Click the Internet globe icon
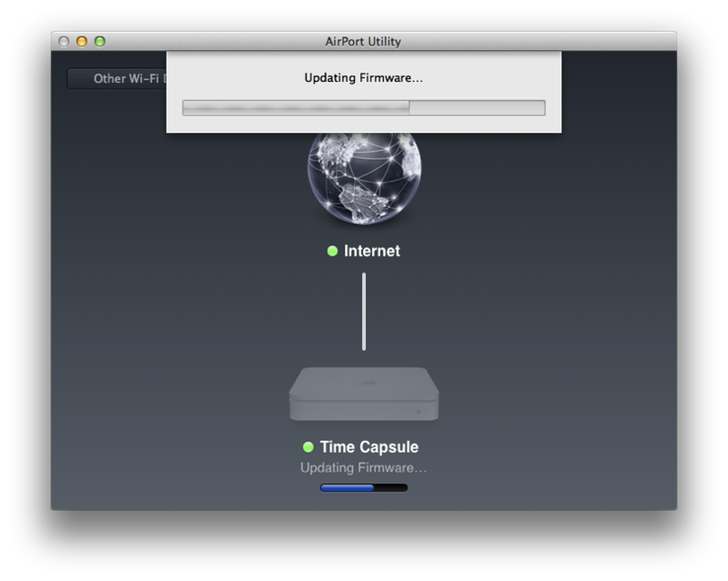Viewport: 728px width, 581px height. [x=364, y=178]
